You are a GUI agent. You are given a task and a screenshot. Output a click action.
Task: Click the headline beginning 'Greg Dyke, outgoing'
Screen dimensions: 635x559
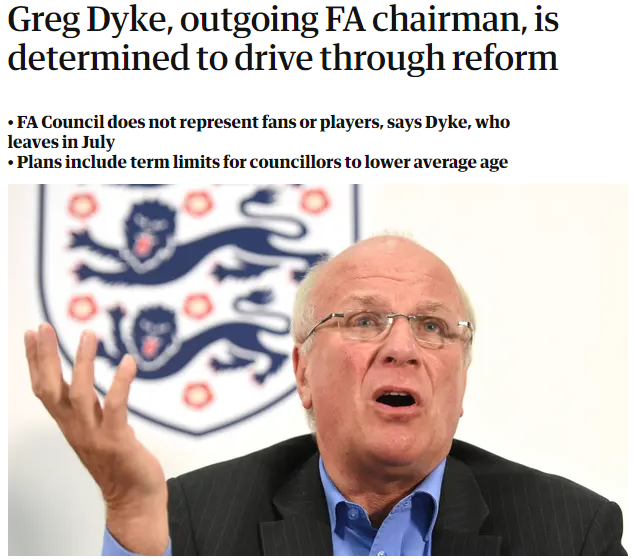tap(283, 38)
